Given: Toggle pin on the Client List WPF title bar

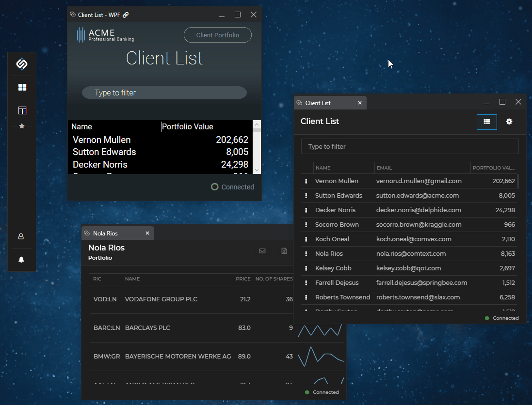Looking at the screenshot, I should pyautogui.click(x=125, y=15).
